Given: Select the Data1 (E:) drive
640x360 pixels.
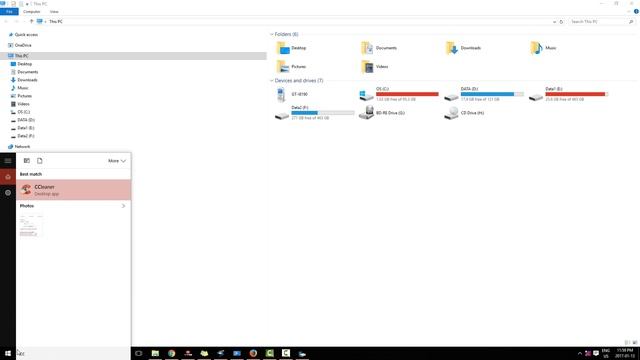Looking at the screenshot, I should 569,94.
